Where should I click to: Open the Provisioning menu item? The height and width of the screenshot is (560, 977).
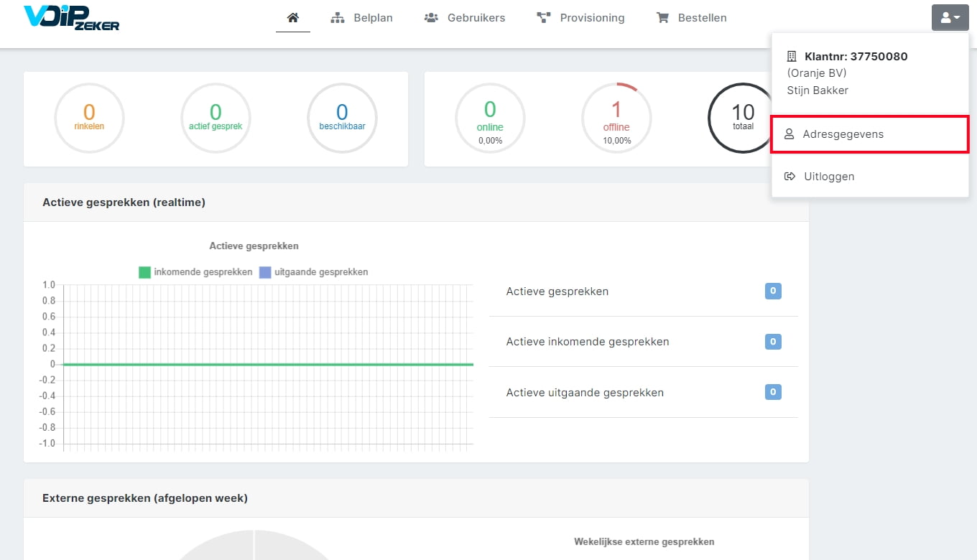pyautogui.click(x=580, y=18)
